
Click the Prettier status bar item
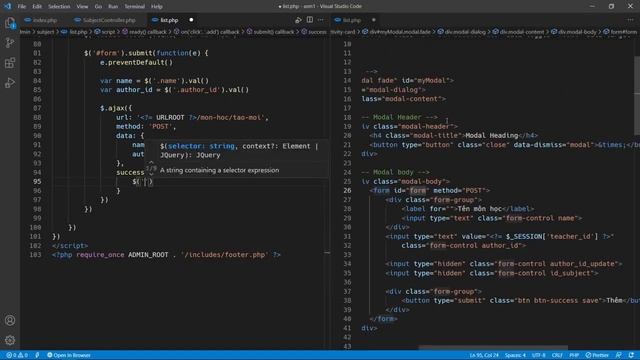(x=597, y=355)
